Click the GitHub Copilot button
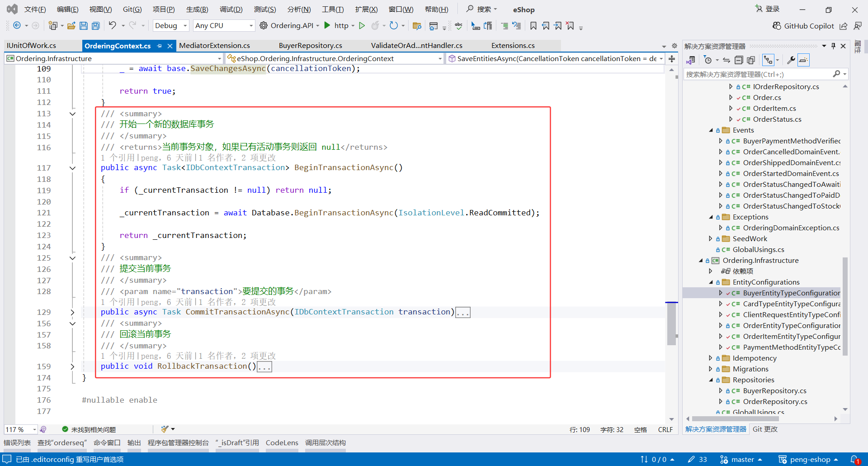868x466 pixels. coord(808,26)
